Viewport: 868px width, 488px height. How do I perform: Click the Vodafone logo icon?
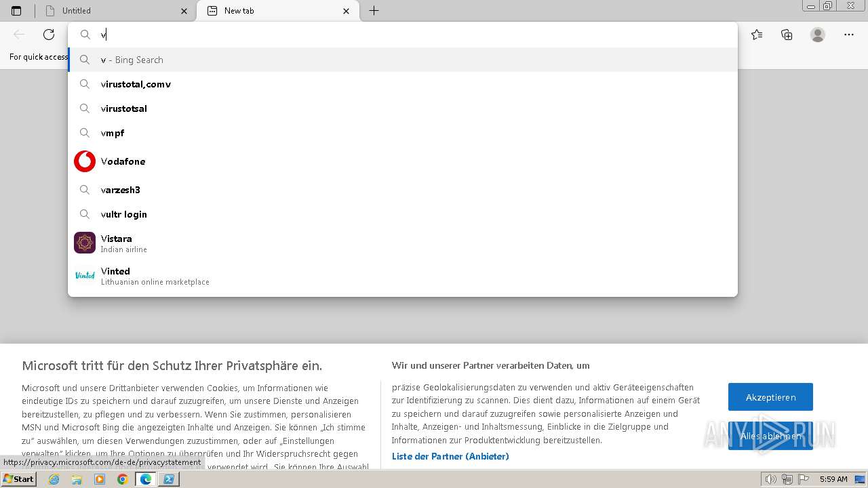(x=85, y=161)
